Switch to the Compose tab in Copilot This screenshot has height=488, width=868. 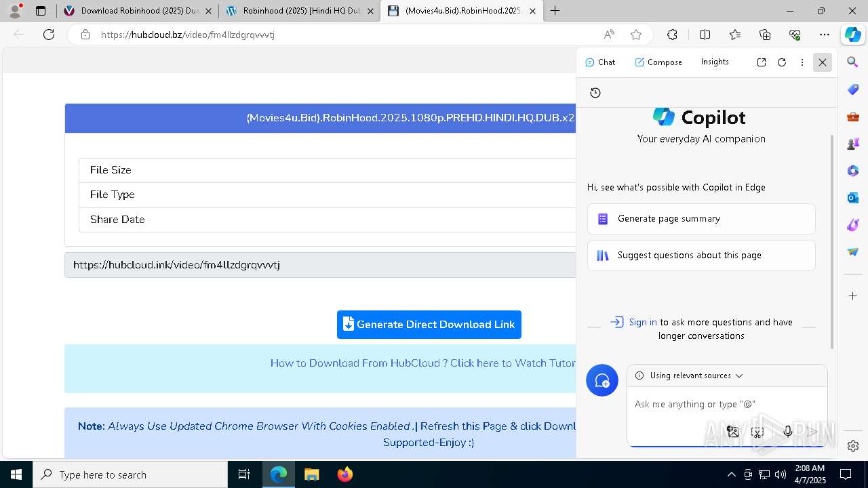(658, 62)
